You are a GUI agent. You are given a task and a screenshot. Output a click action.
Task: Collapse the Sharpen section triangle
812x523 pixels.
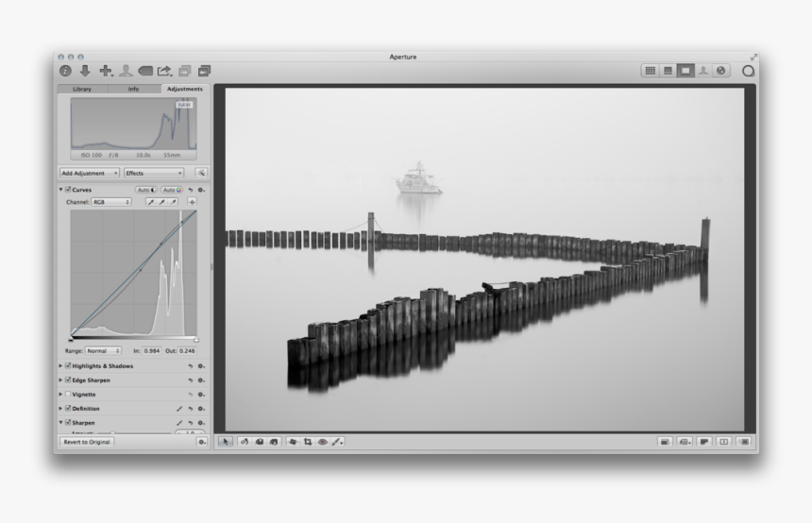tap(61, 423)
